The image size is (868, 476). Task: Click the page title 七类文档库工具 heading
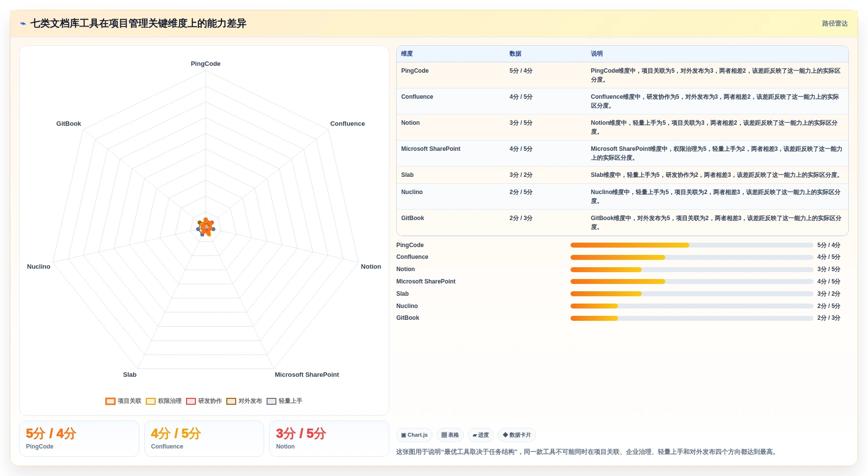pos(138,24)
